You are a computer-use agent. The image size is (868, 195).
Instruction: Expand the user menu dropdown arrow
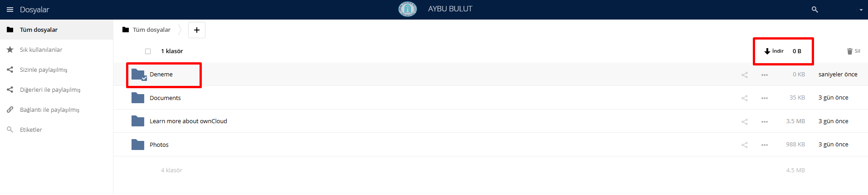(861, 10)
